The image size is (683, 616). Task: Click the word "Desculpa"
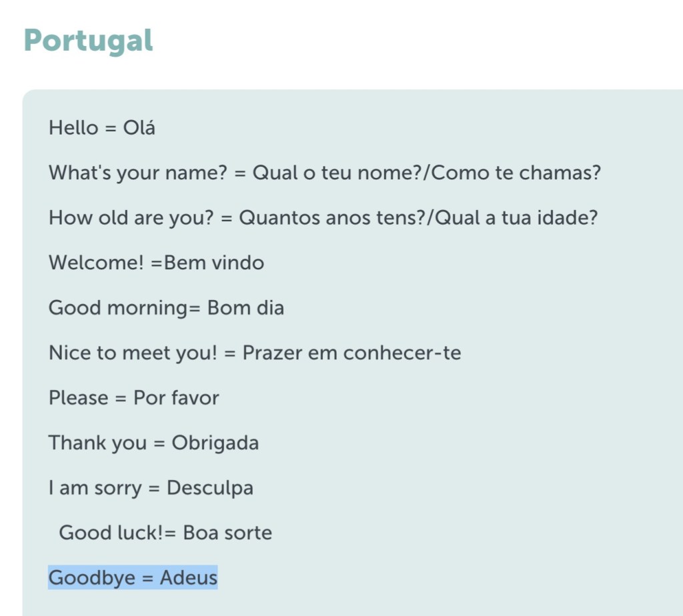coord(210,488)
